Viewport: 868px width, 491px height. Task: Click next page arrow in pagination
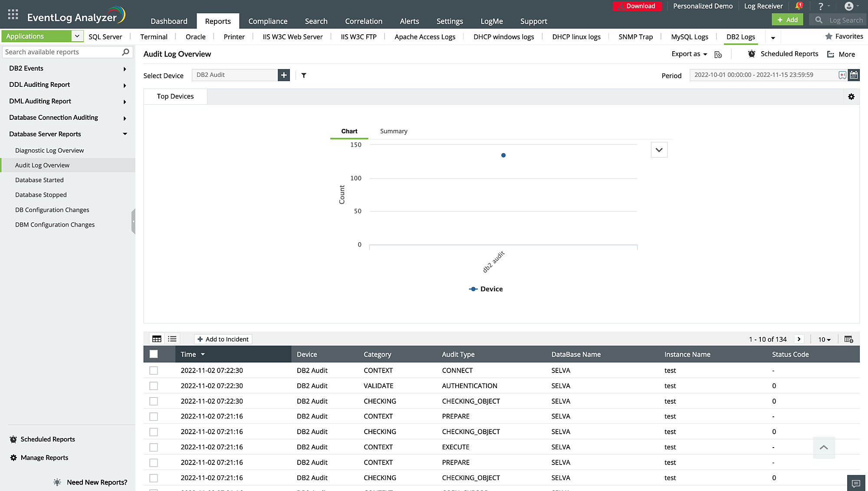[799, 339]
